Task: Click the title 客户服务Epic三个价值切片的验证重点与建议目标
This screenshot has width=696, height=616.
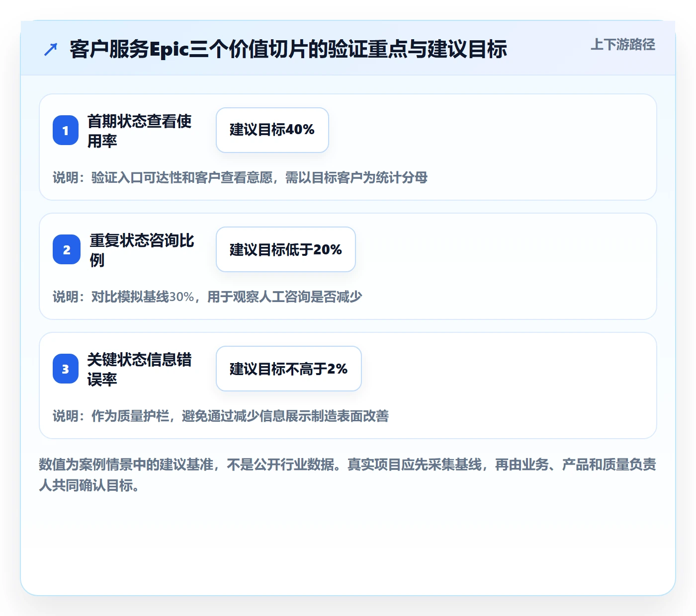Action: [288, 49]
